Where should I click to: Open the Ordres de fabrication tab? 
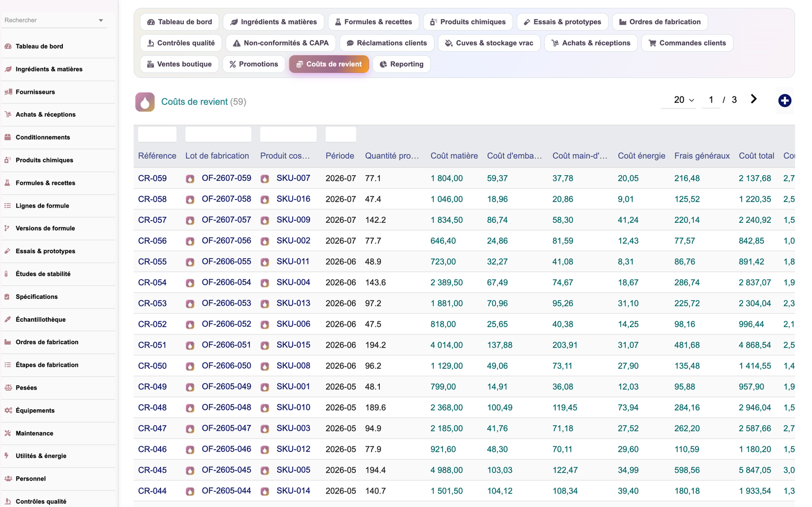click(x=660, y=22)
